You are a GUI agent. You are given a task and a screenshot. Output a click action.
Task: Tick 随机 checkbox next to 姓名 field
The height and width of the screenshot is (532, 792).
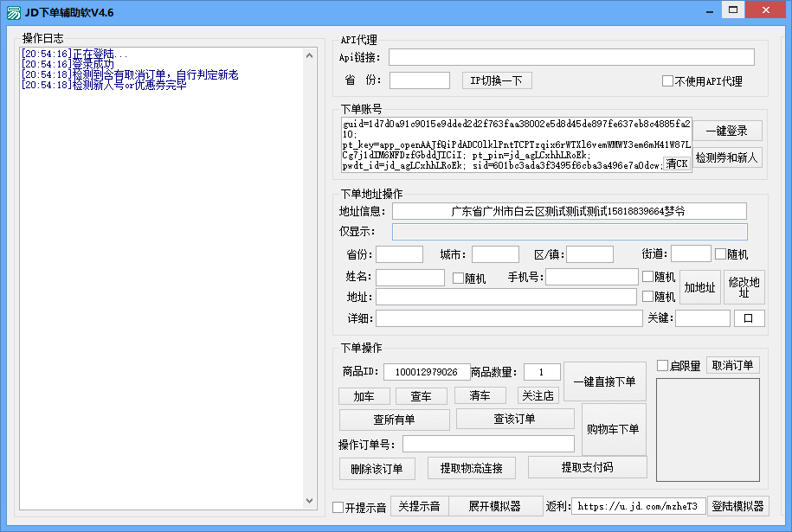[458, 278]
